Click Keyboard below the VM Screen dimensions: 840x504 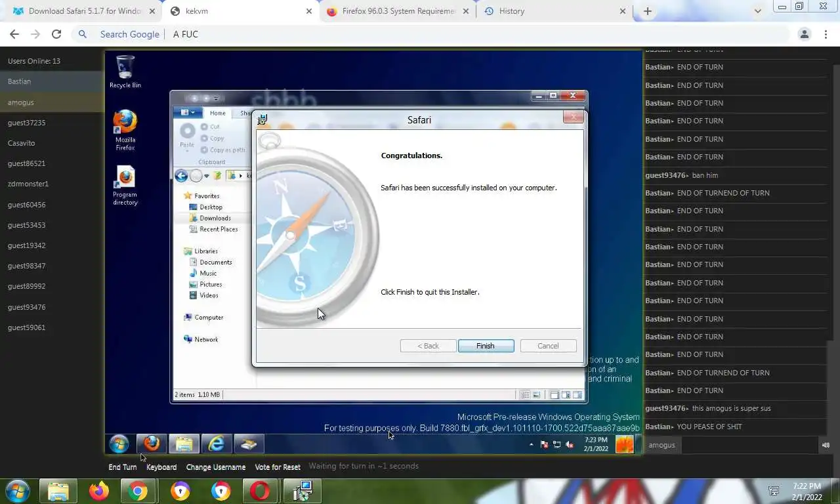(161, 467)
